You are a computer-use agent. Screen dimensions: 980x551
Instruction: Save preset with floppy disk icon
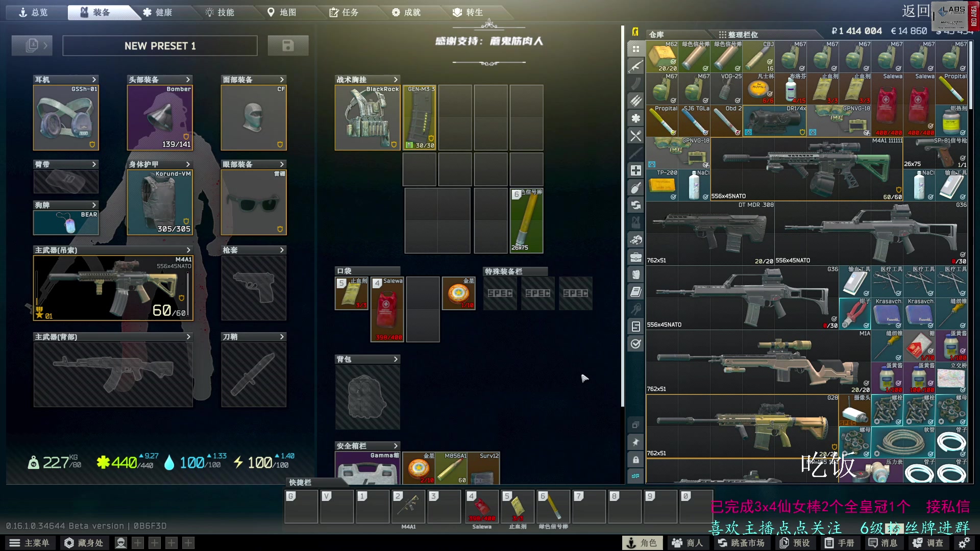[288, 45]
